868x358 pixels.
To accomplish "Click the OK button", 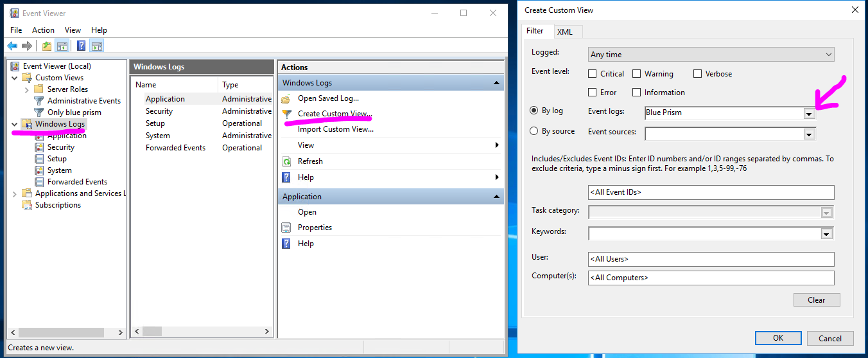I will 778,338.
